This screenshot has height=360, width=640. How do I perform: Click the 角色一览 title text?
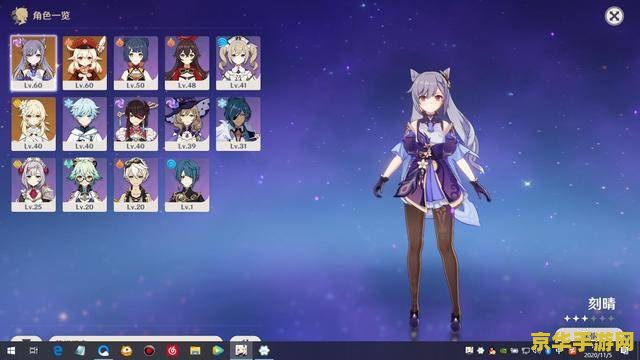click(51, 16)
